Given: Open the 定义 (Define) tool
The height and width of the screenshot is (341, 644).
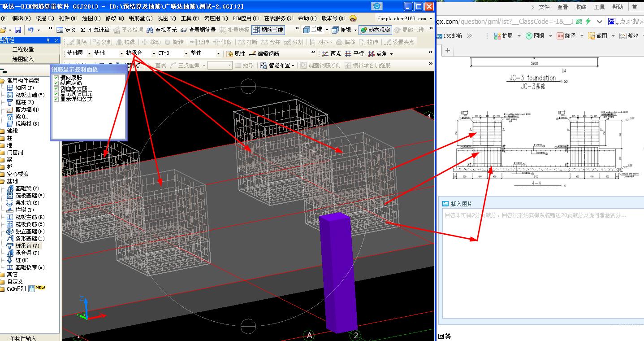Looking at the screenshot, I should click(x=66, y=30).
